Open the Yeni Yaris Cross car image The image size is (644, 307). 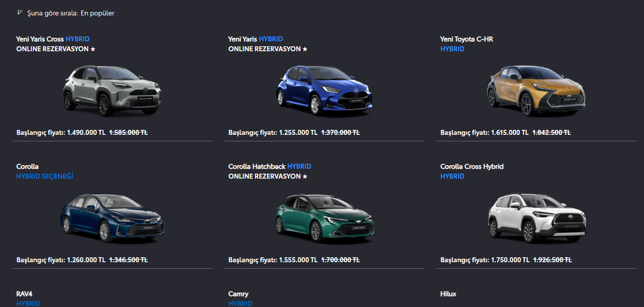pyautogui.click(x=113, y=91)
